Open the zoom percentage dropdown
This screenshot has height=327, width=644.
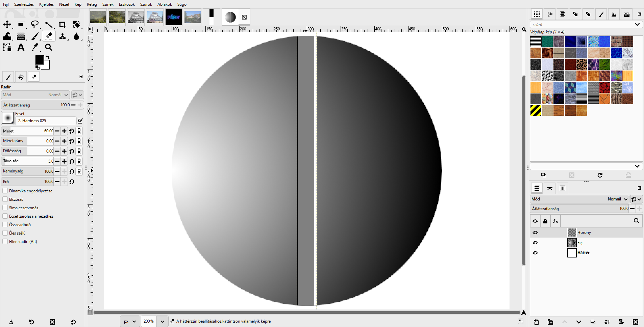coord(163,321)
